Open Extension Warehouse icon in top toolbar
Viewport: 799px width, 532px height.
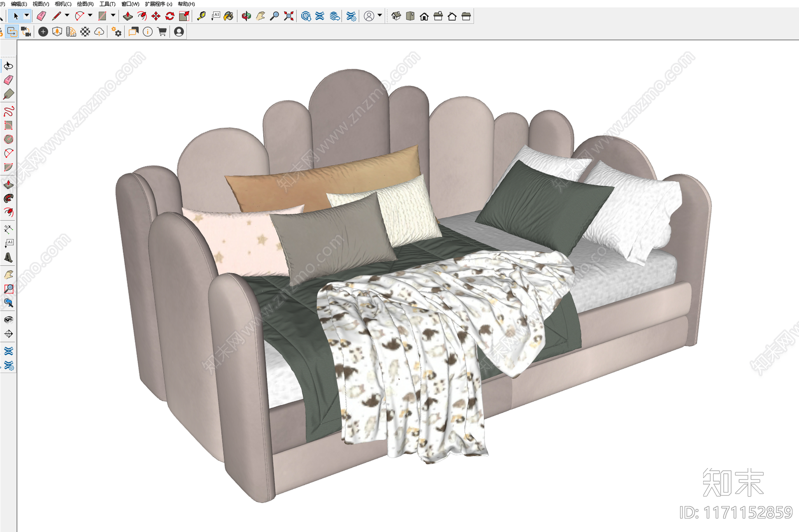(x=320, y=16)
